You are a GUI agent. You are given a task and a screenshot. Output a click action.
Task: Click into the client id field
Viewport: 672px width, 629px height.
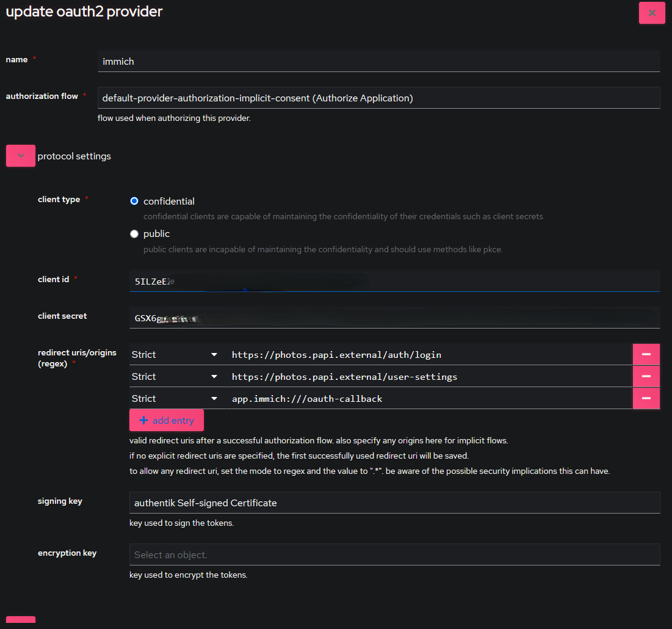pyautogui.click(x=394, y=281)
